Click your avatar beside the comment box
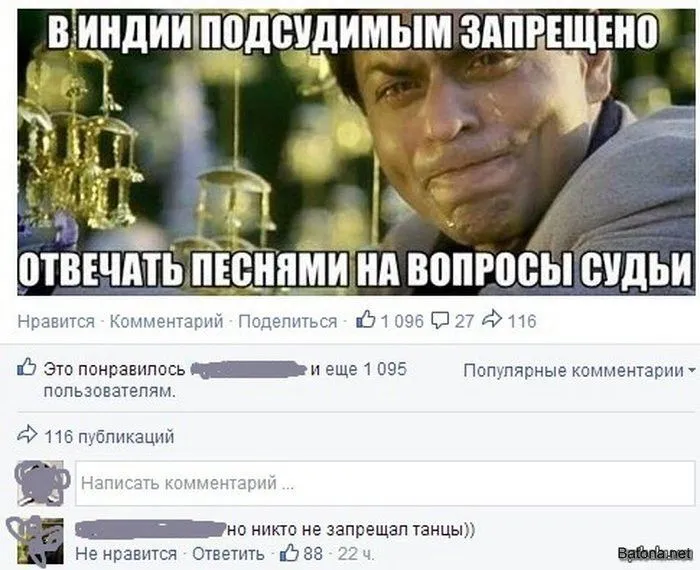Screen dimensions: 700x570 tap(40, 483)
